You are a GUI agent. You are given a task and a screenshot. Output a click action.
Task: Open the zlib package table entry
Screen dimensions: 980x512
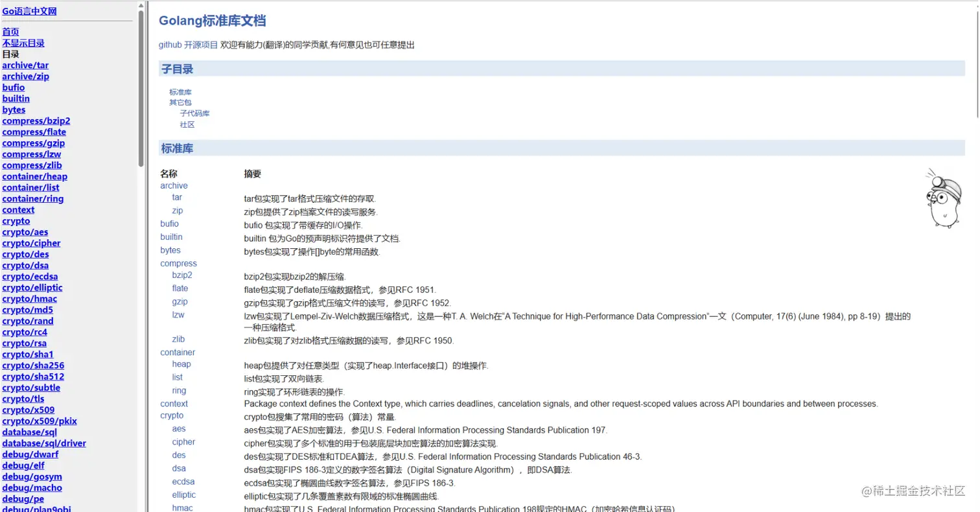(178, 339)
